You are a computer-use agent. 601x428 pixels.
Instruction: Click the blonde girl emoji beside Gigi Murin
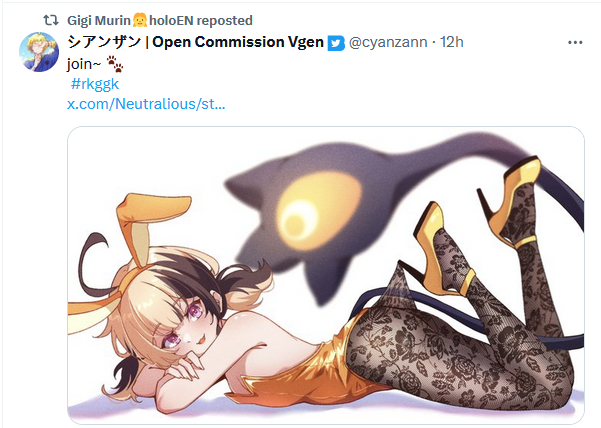(x=140, y=20)
